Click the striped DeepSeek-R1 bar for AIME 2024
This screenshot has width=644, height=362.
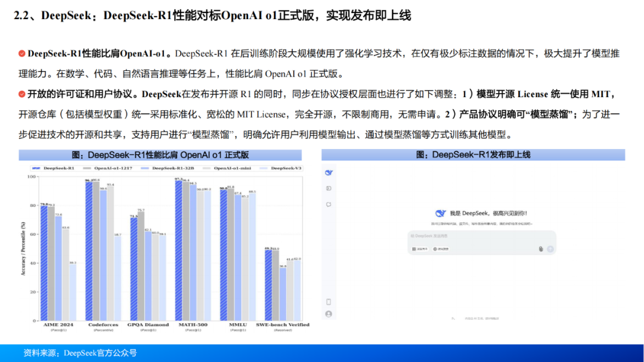(x=44, y=263)
